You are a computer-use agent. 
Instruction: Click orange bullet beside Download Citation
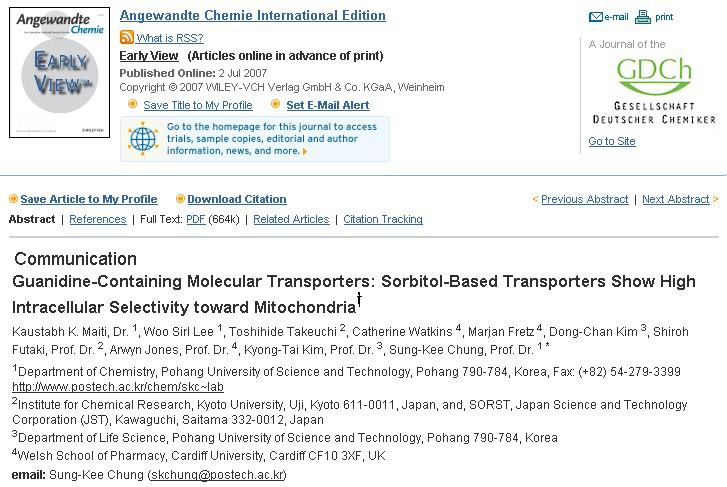180,199
